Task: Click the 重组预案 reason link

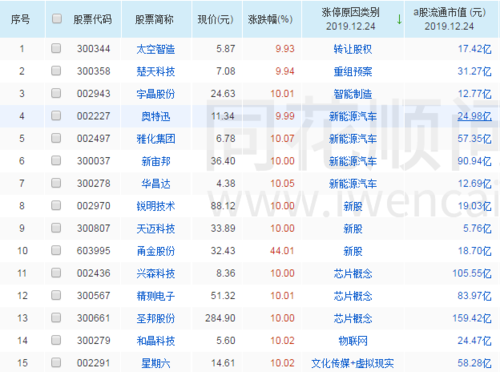Action: point(353,72)
